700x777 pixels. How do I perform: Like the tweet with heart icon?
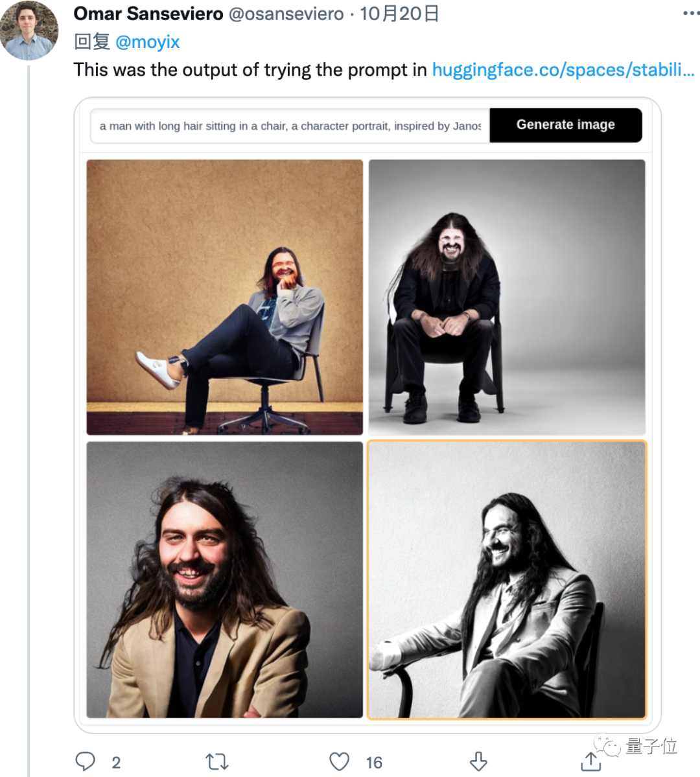click(339, 761)
